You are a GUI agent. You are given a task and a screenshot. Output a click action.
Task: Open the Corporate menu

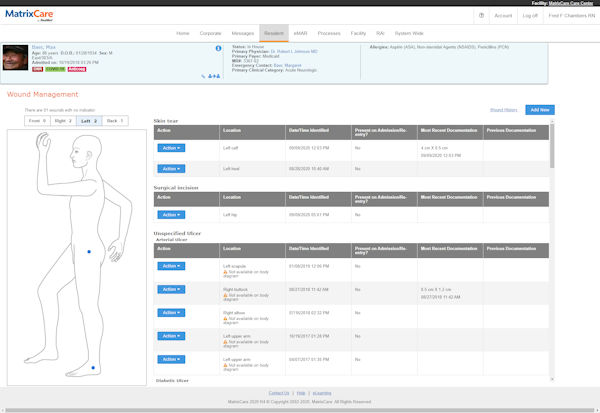point(210,33)
